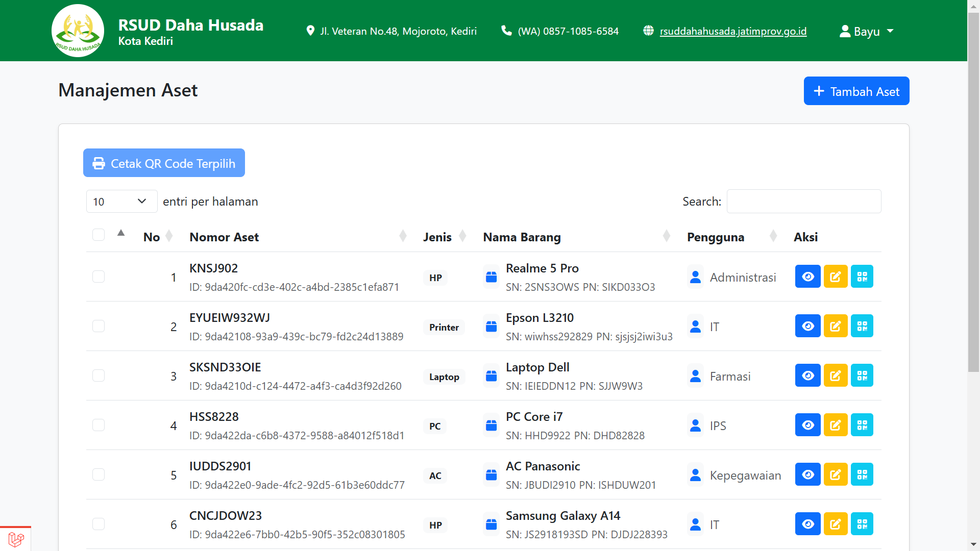Toggle the select-all header checkbox
This screenshot has height=551, width=980.
99,235
